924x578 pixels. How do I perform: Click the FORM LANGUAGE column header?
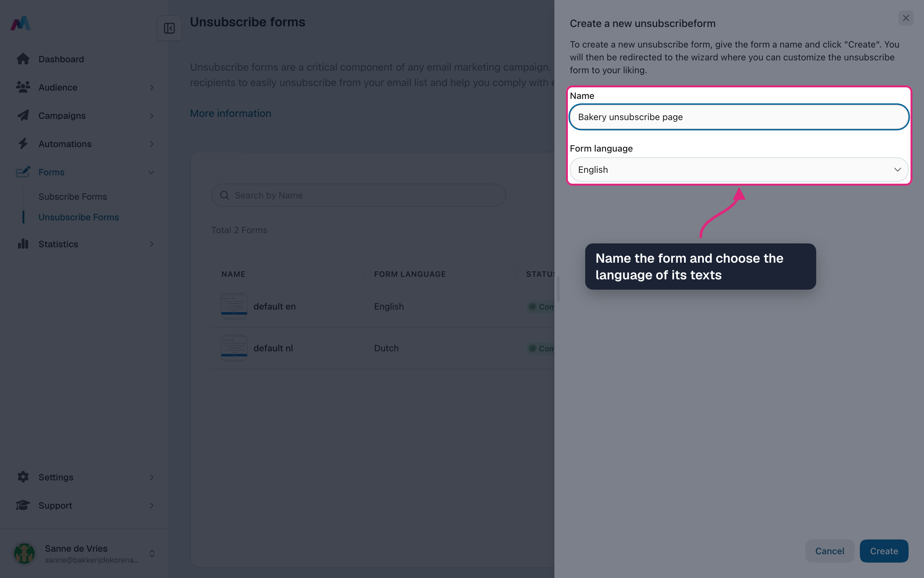pyautogui.click(x=410, y=274)
